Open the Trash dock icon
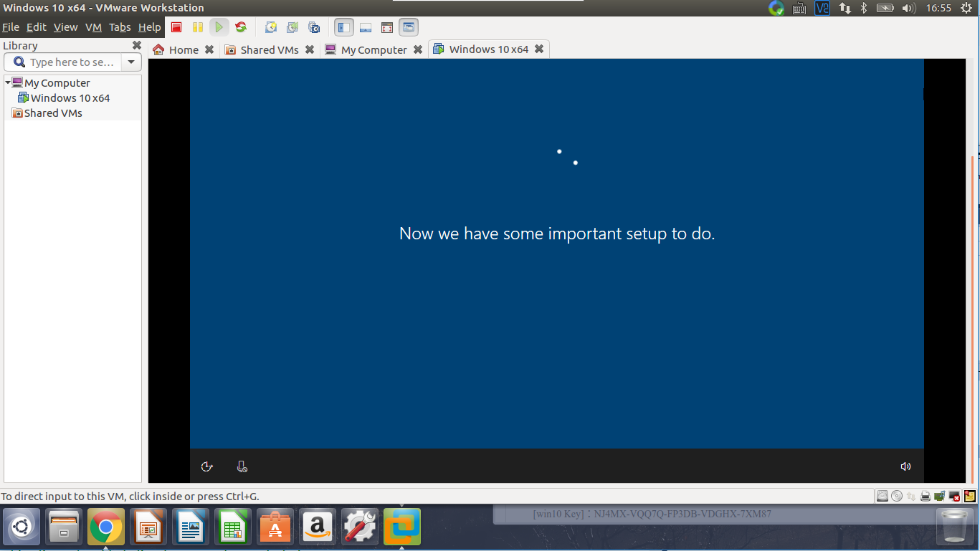The height and width of the screenshot is (551, 980). pyautogui.click(x=956, y=528)
